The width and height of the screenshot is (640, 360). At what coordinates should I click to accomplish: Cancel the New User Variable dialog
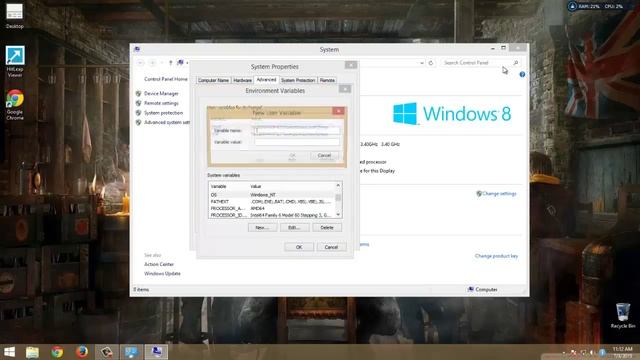coord(324,156)
